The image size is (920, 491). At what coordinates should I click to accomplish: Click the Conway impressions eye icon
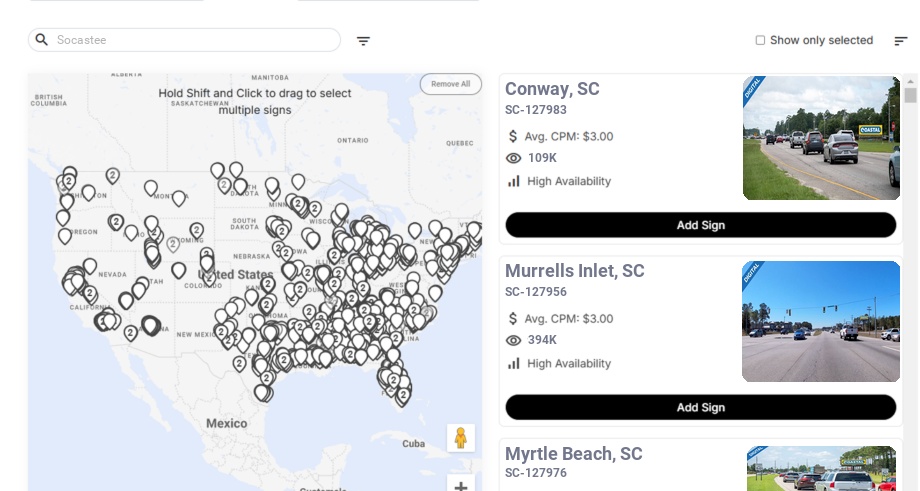[x=514, y=158]
